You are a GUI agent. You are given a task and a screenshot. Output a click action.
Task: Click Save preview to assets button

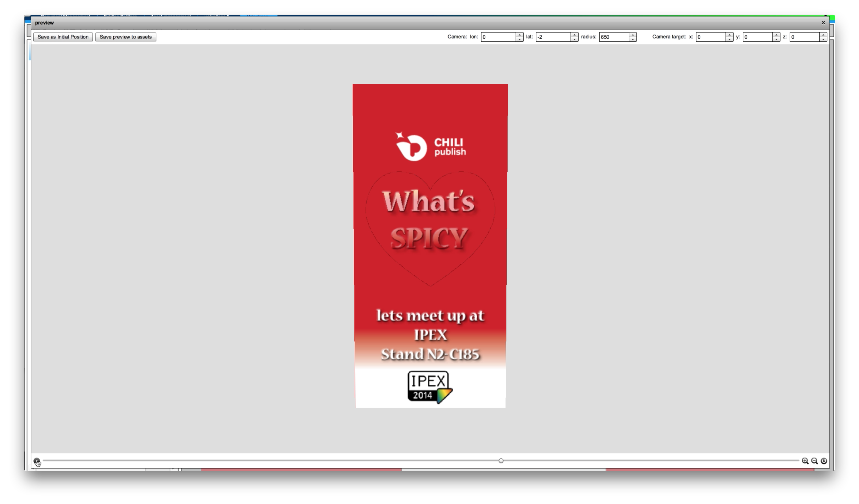[x=125, y=37]
